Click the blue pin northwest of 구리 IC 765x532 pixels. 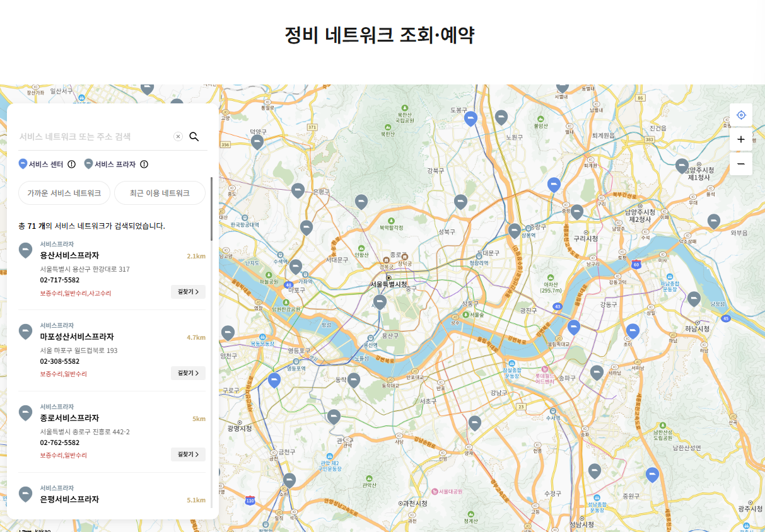(x=554, y=185)
